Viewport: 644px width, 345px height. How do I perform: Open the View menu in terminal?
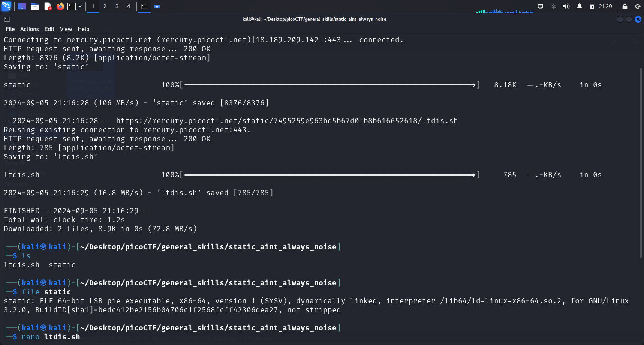pos(66,29)
